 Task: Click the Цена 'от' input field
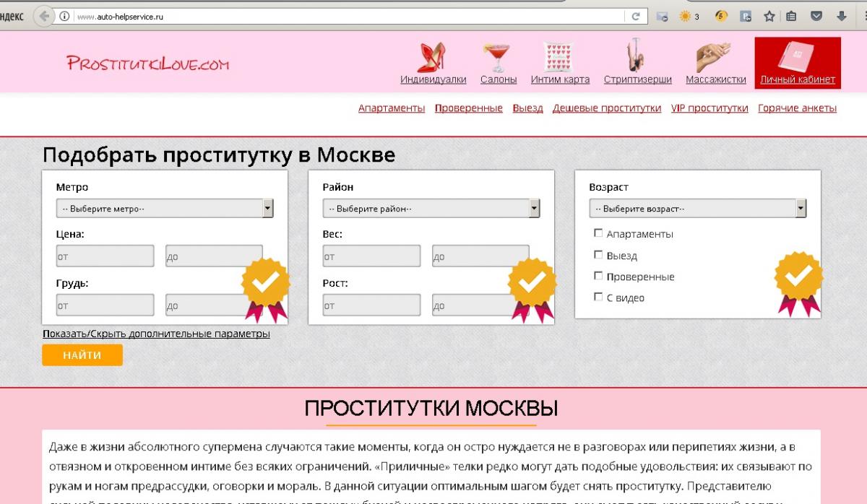pos(105,256)
